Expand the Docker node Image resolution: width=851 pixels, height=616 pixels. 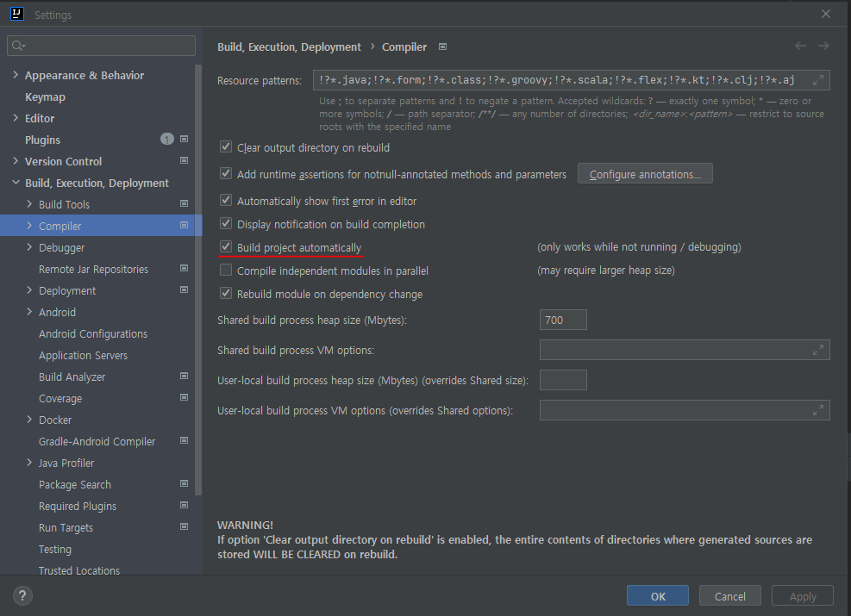[29, 420]
